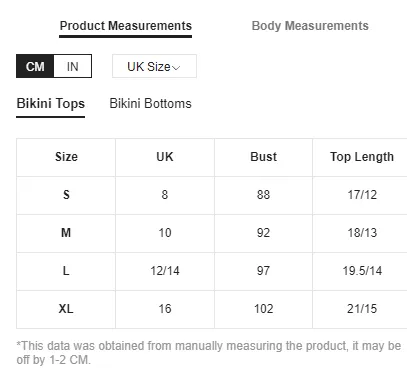The image size is (407, 375).
Task: Select CM units toggle
Action: tap(35, 66)
